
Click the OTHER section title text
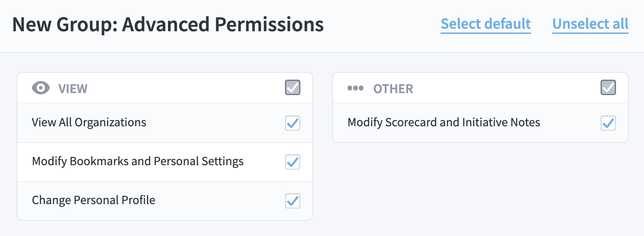393,89
